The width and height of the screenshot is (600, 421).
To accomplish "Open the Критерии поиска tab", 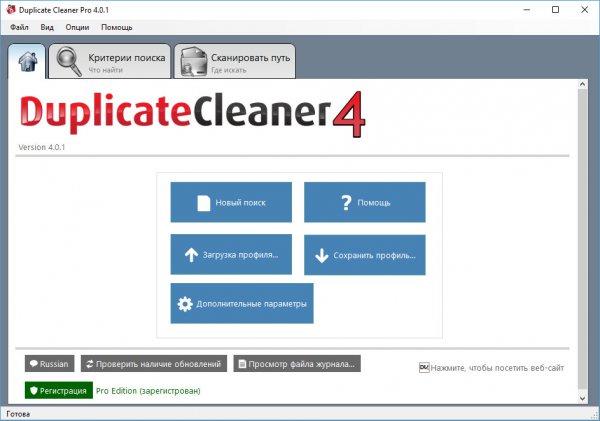I will tap(110, 62).
